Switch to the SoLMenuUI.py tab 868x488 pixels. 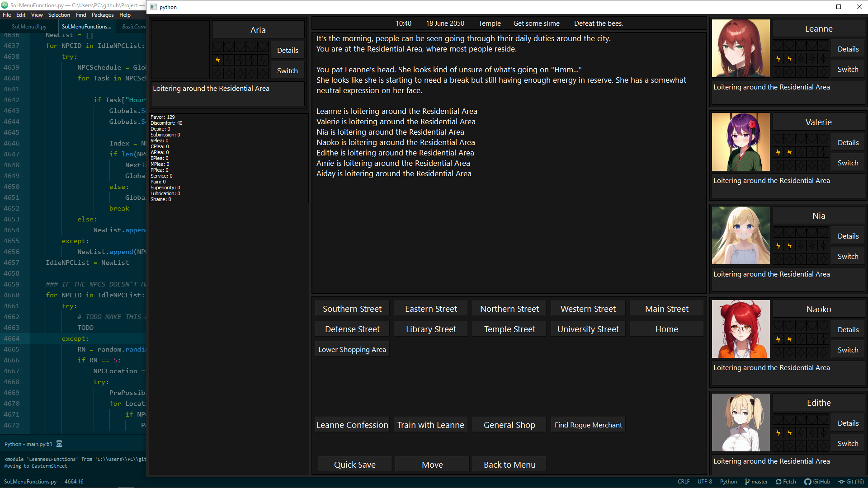click(x=29, y=27)
